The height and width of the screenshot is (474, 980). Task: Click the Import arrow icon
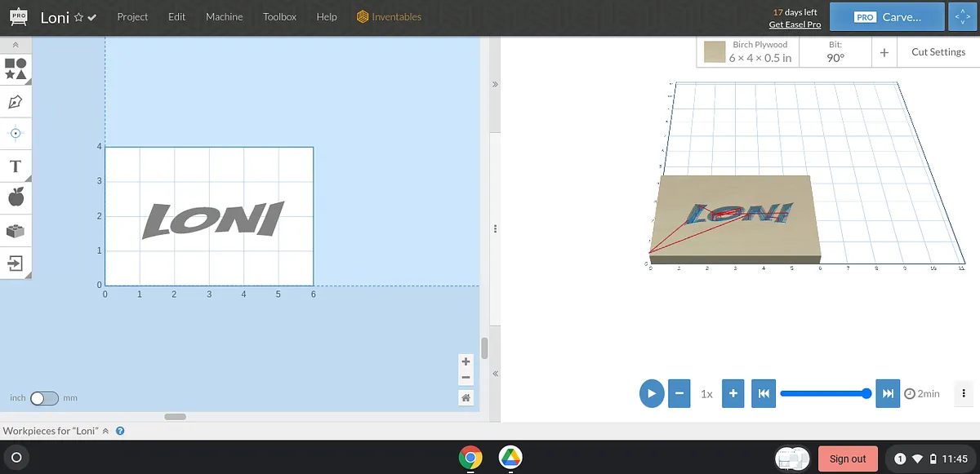pyautogui.click(x=16, y=263)
